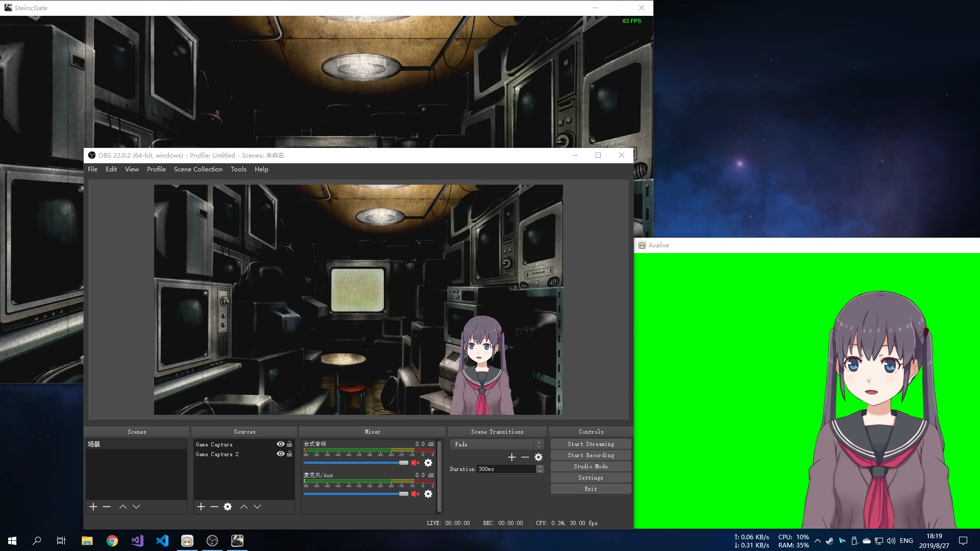Click the mute icon on 麦克风/Aux channel

point(416,493)
